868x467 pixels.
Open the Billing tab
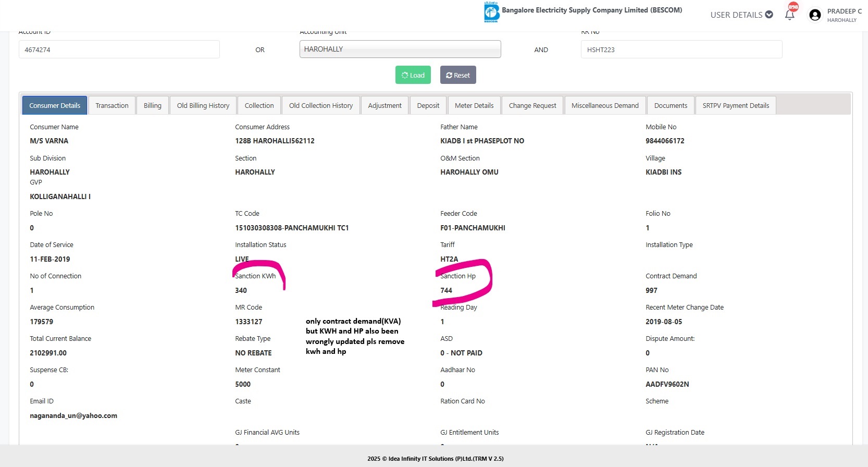(153, 105)
